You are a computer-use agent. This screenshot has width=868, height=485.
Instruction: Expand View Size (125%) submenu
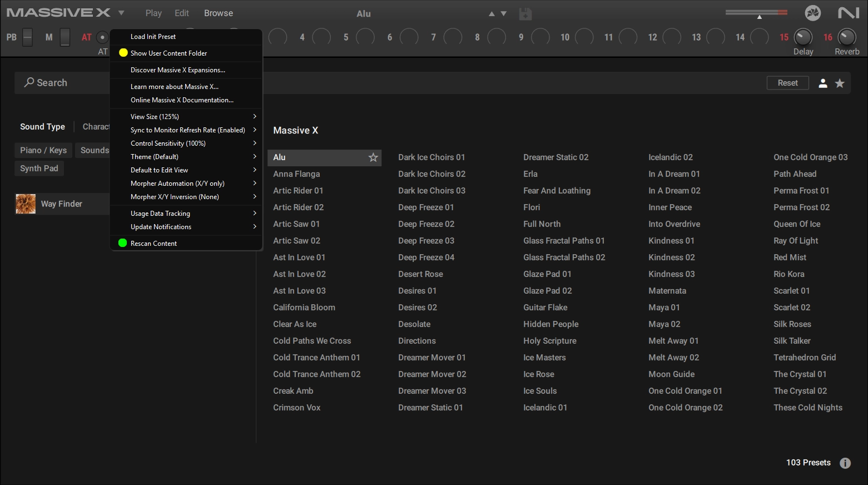coord(186,116)
